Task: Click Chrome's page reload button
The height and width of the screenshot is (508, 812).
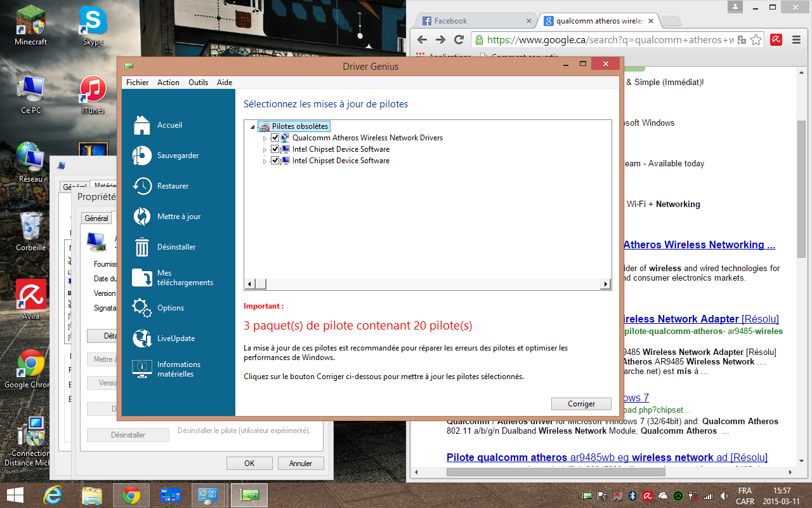Action: (459, 39)
